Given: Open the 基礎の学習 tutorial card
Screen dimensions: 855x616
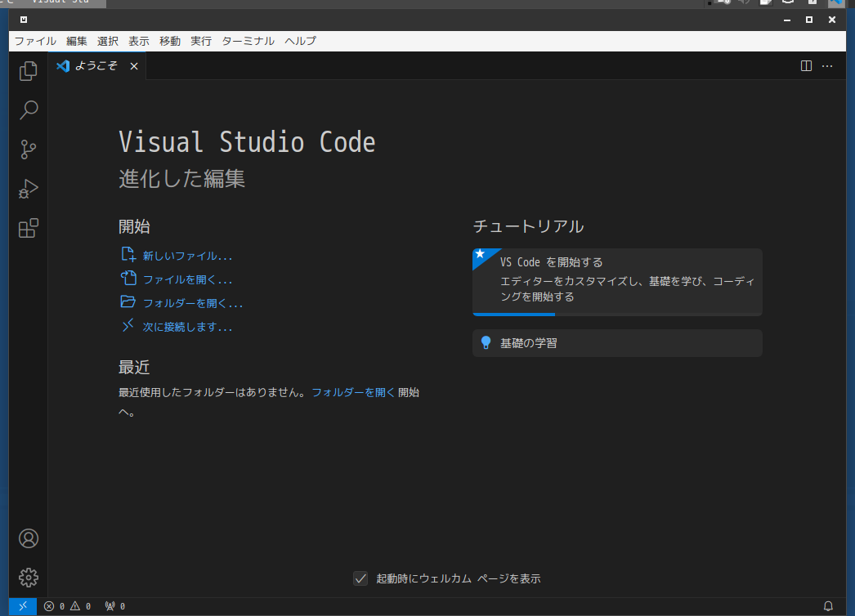Looking at the screenshot, I should click(617, 343).
